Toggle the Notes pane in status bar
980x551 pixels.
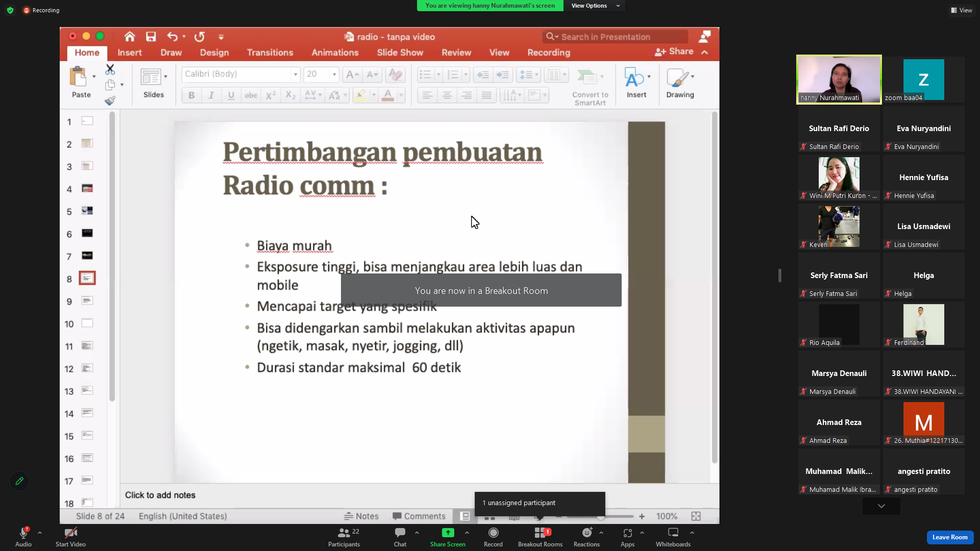point(361,516)
